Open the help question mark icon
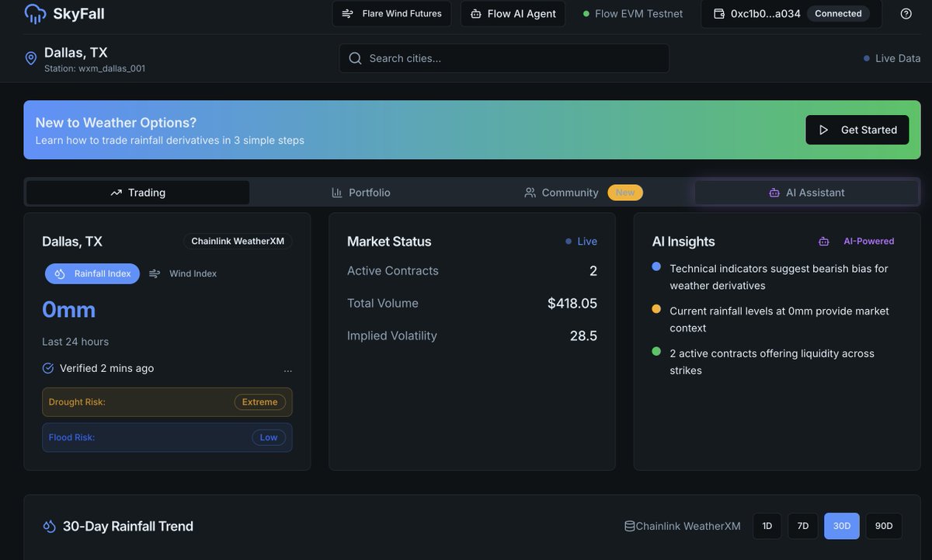Screen dimensions: 932x560 (x=906, y=13)
